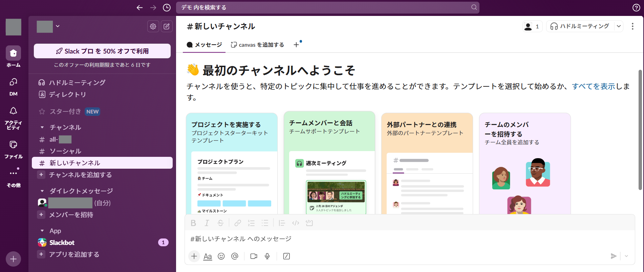This screenshot has width=644, height=272.
Task: View channel members count button
Action: pos(532,26)
